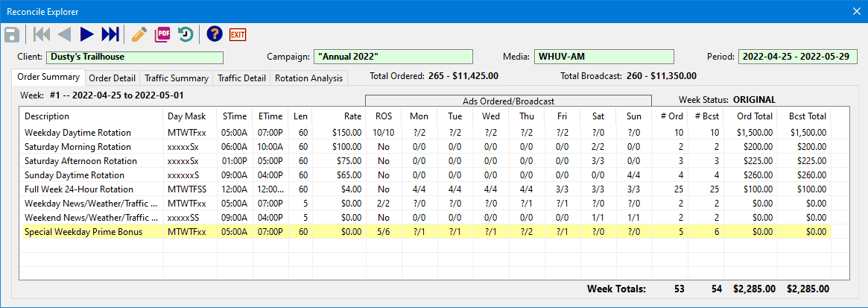The image size is (868, 308).
Task: Select the Traffic Detail tab
Action: pos(241,78)
